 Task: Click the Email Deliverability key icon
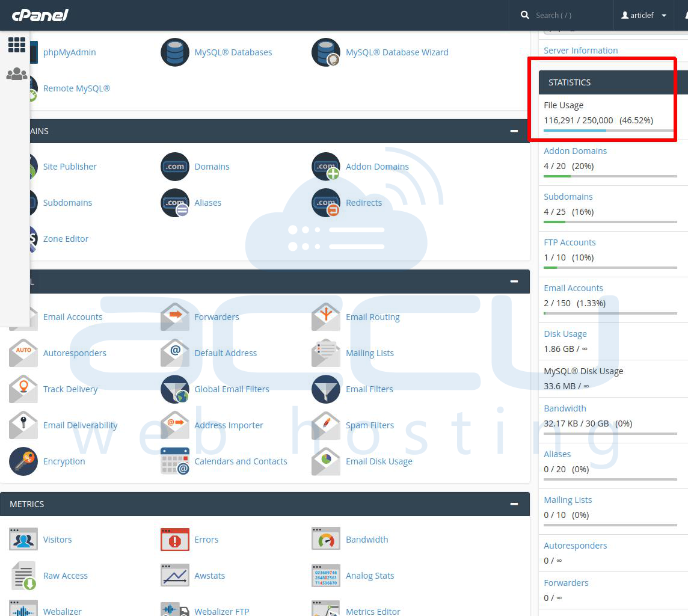pos(23,425)
